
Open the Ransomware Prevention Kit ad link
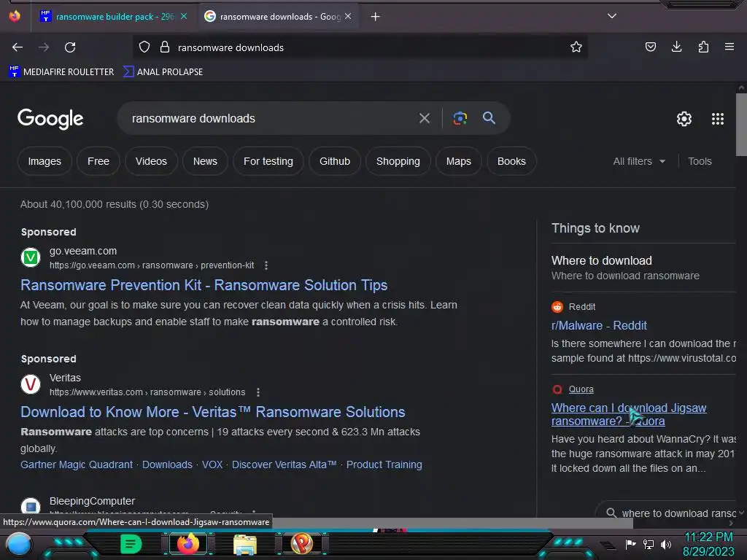[x=204, y=285]
